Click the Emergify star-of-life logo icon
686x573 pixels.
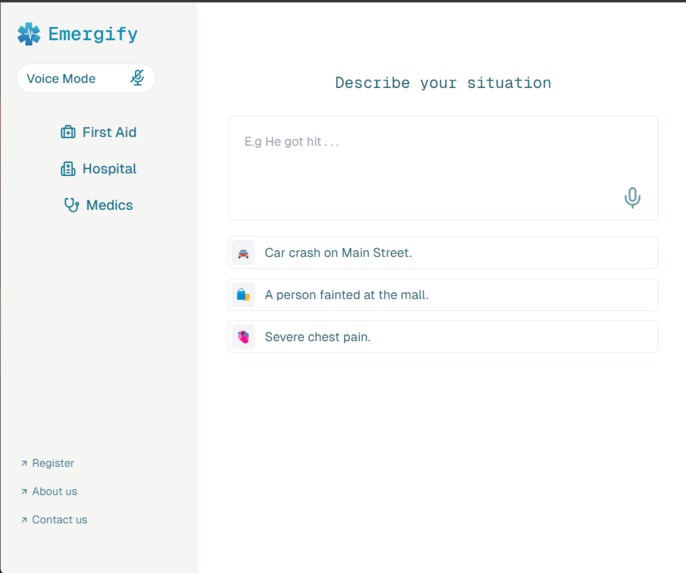[x=29, y=34]
